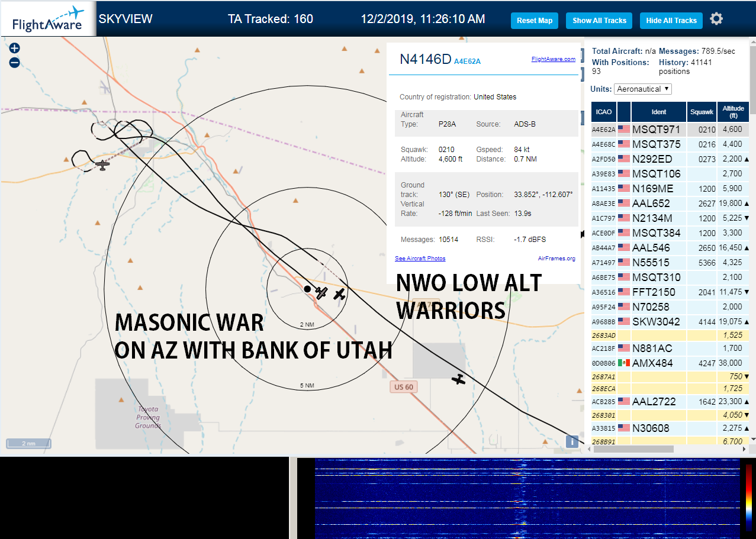Select the gray aircraft icon at far west
This screenshot has width=756, height=539.
102,164
